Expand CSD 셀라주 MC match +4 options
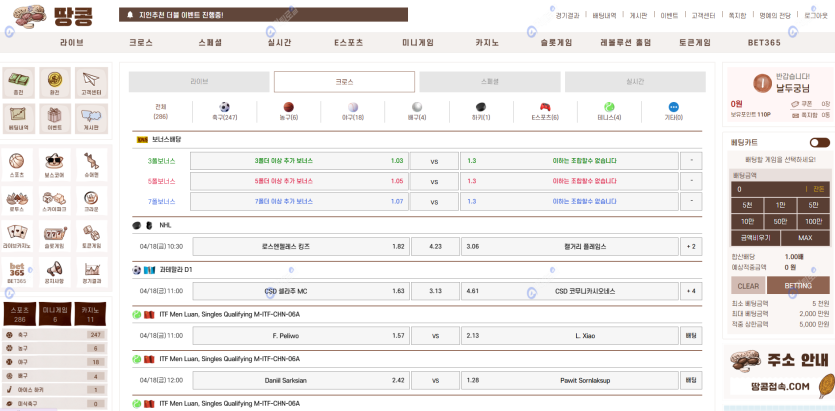 coord(691,291)
